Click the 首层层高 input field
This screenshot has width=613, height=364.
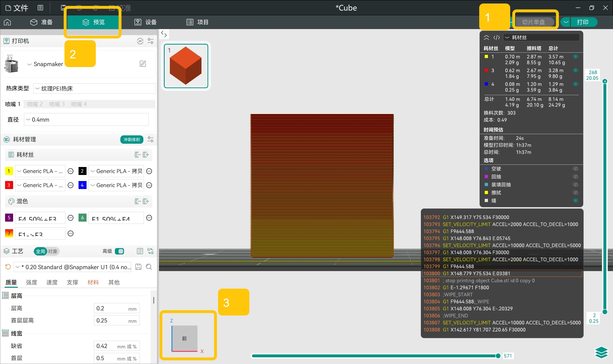coord(117,321)
